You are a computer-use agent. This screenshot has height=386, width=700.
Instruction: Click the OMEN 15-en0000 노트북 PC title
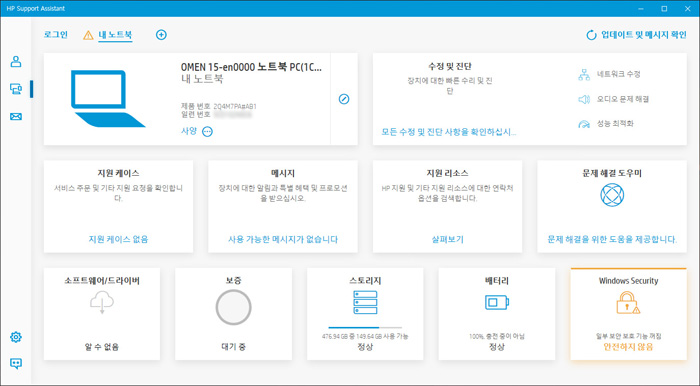click(x=251, y=67)
